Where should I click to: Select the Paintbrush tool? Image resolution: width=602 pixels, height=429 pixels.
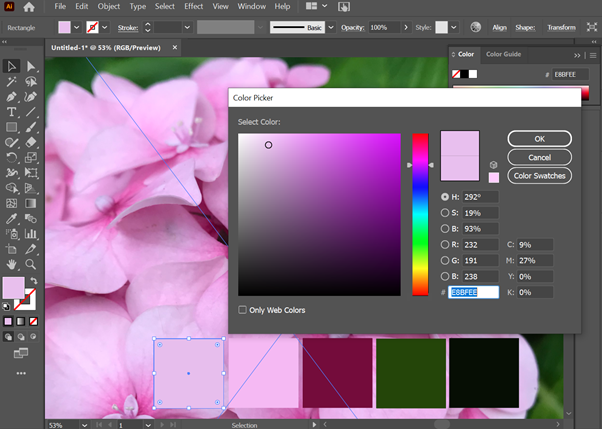tap(31, 127)
